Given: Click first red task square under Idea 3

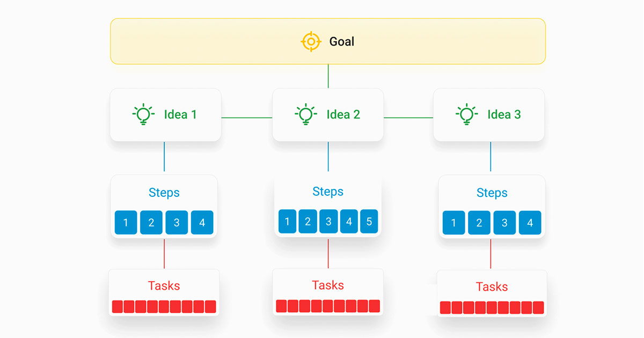Looking at the screenshot, I should pyautogui.click(x=445, y=307).
